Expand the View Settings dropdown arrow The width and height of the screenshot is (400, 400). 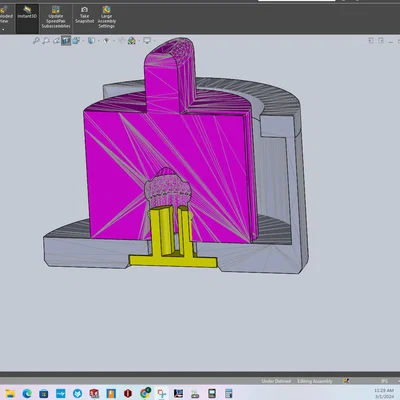click(154, 41)
